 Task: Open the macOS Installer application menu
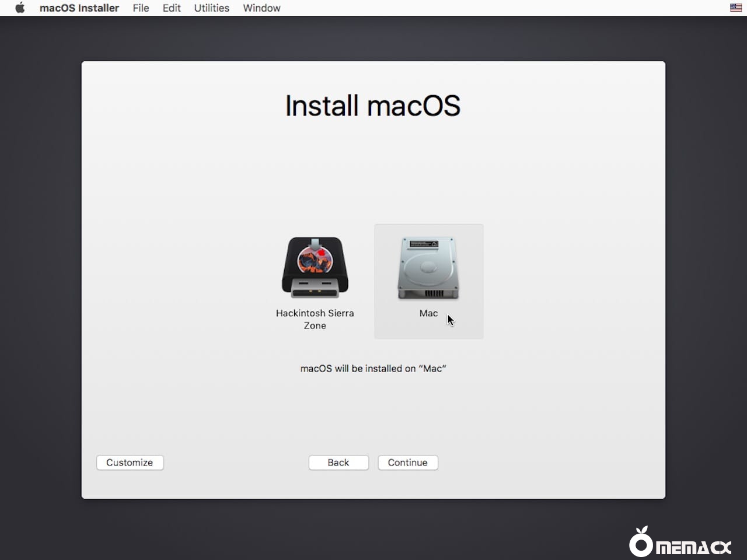pos(79,8)
